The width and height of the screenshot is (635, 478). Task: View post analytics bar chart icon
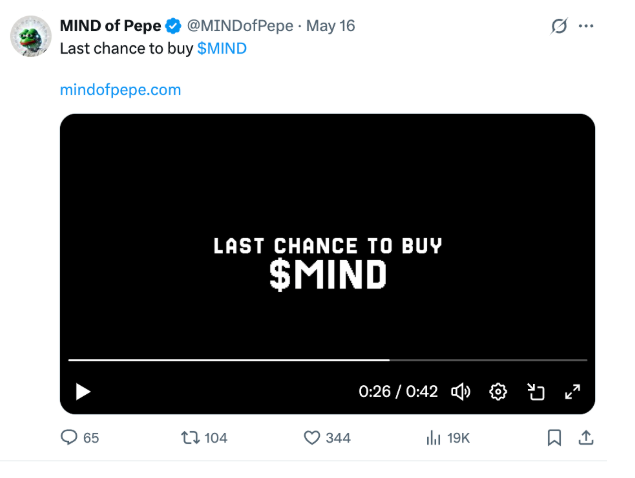point(433,437)
